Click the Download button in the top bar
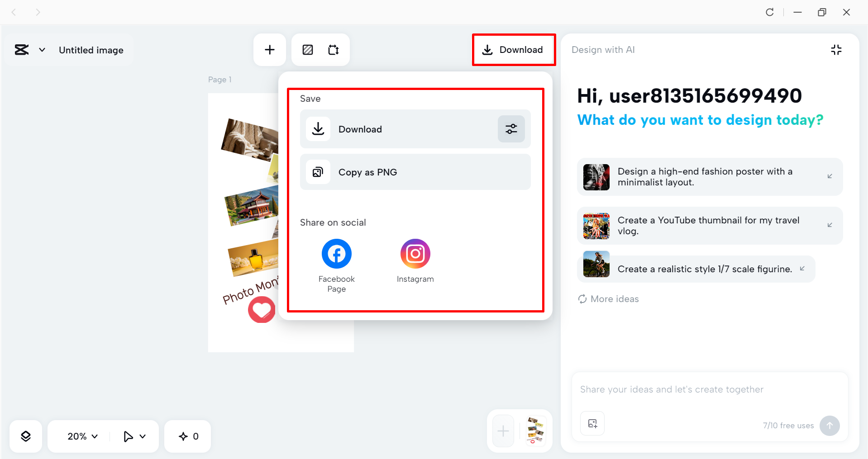Screen dimensions: 868x459 [514, 50]
